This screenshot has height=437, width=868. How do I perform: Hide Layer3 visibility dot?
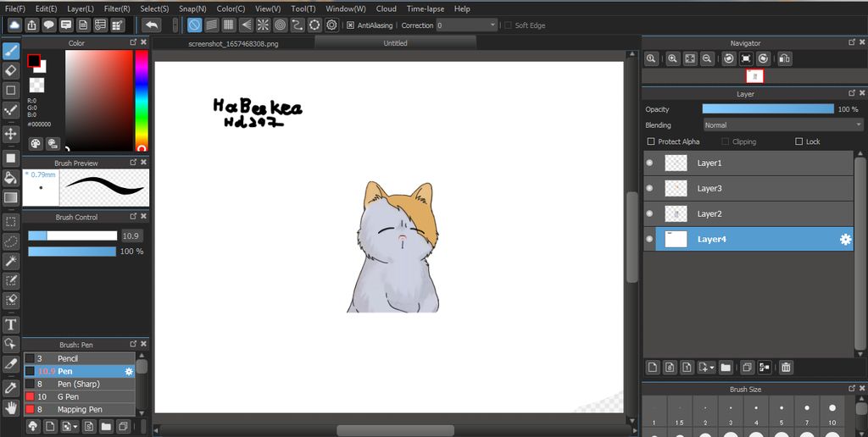click(x=650, y=188)
